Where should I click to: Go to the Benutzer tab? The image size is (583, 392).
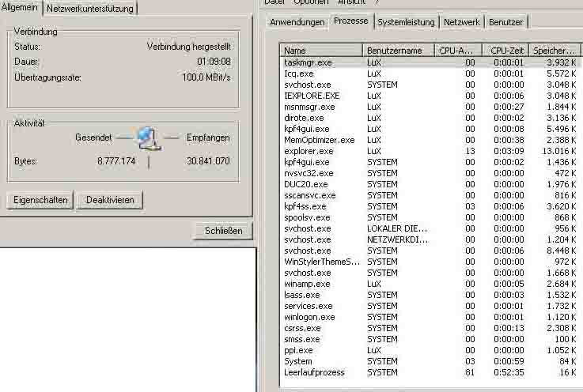pyautogui.click(x=505, y=22)
